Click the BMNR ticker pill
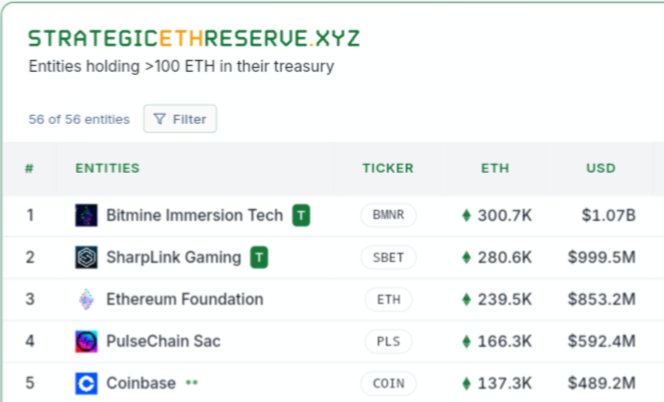The width and height of the screenshot is (664, 402). click(x=388, y=215)
